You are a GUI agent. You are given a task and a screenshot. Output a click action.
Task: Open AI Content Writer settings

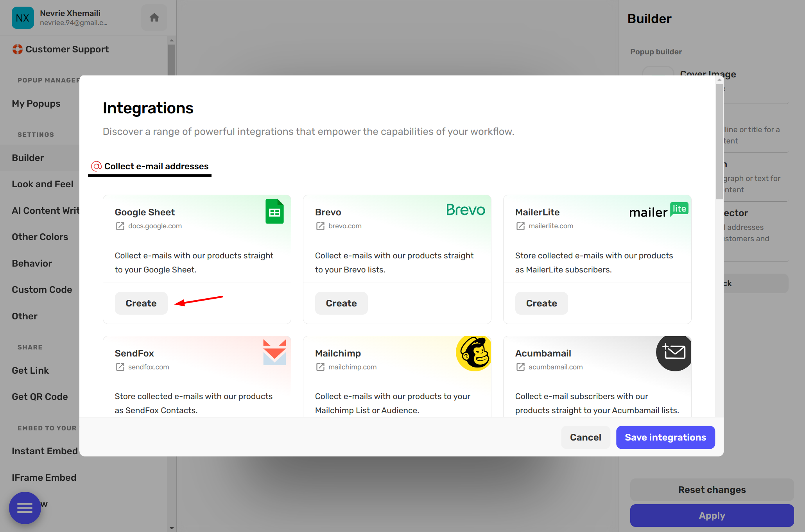click(45, 211)
